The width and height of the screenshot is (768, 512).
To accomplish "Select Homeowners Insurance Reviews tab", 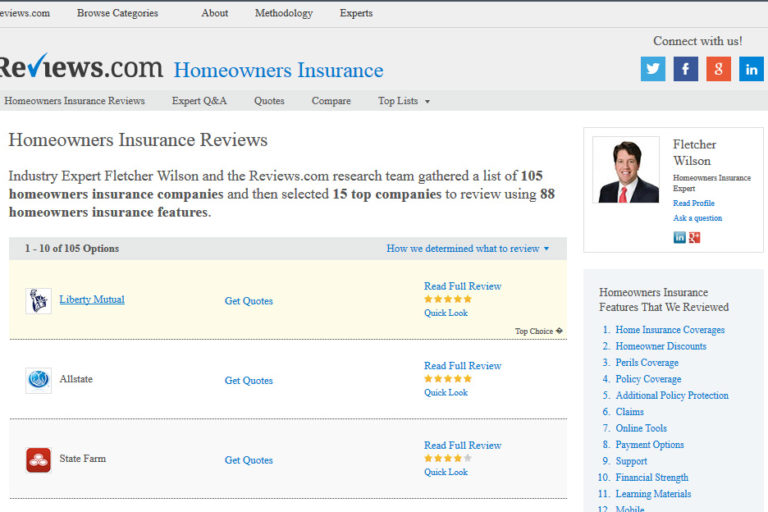I will (74, 101).
